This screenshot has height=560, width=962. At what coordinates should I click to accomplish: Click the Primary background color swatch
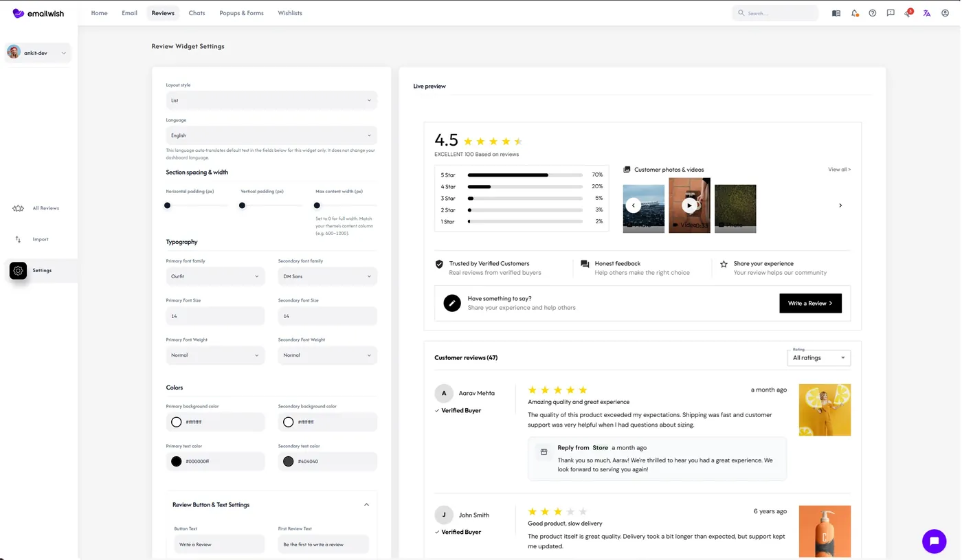point(177,422)
